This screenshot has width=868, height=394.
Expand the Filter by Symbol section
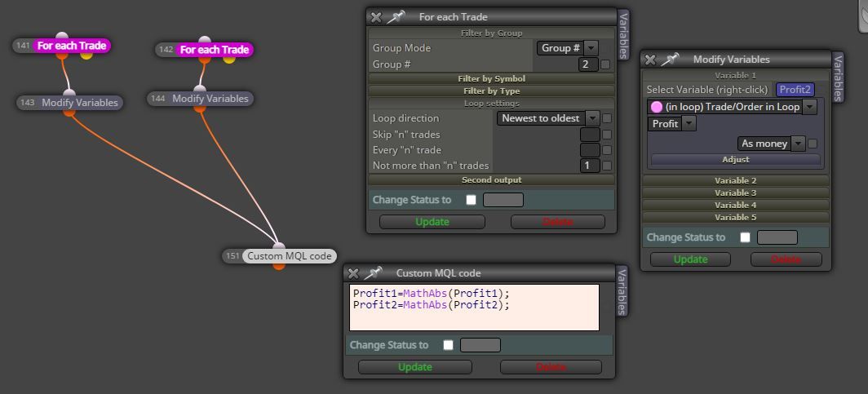coord(492,78)
